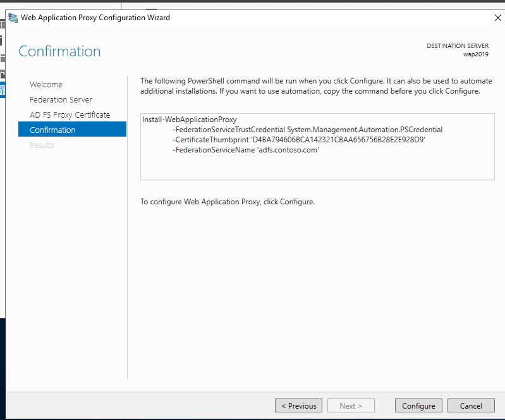Viewport: 505px width, 420px height.
Task: Cancel the configuration wizard
Action: point(471,405)
